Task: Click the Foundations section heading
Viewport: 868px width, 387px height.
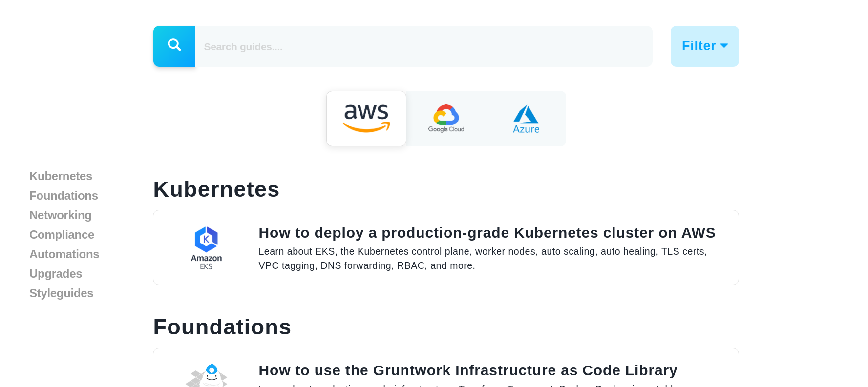Action: 222,327
